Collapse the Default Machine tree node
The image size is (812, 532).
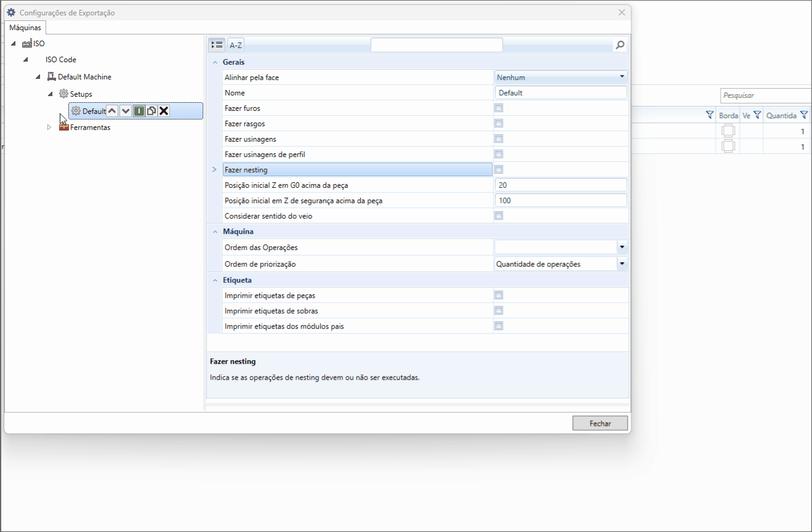pyautogui.click(x=38, y=77)
